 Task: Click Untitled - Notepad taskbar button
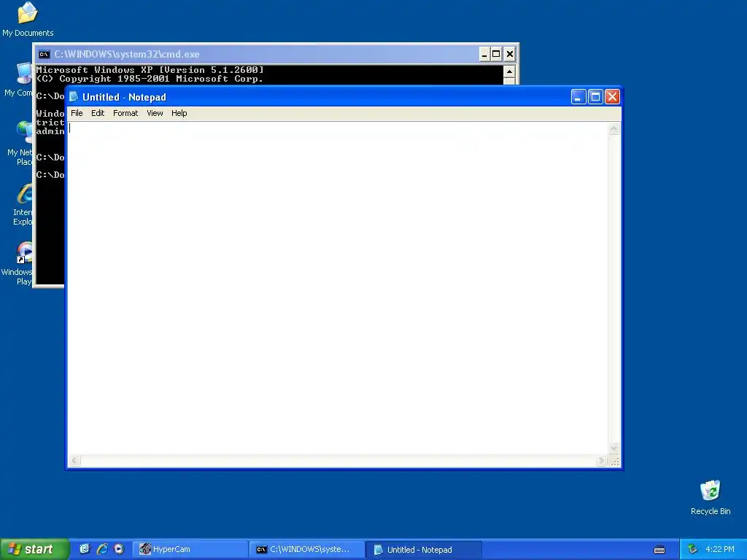click(x=424, y=549)
